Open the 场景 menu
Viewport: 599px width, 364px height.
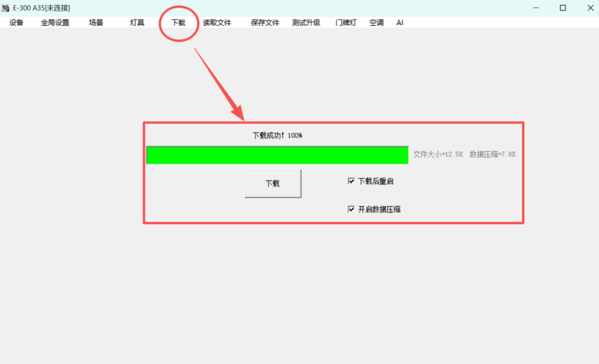click(96, 23)
